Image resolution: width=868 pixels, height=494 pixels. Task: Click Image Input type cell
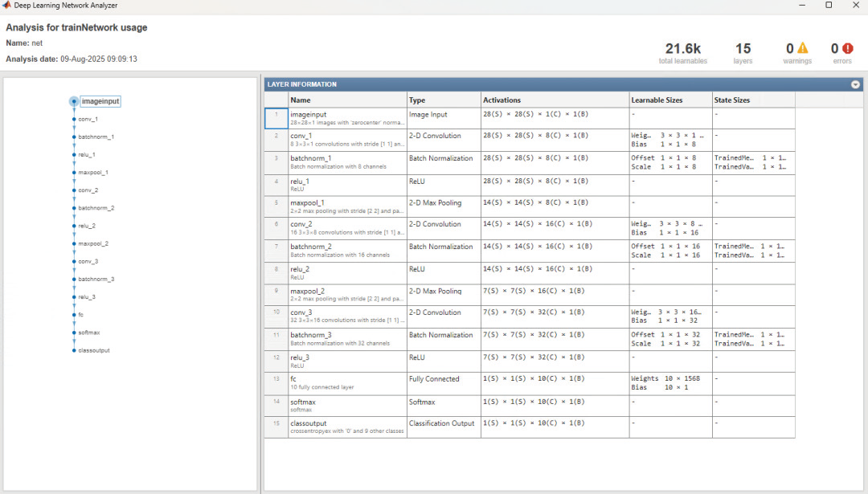(444, 118)
